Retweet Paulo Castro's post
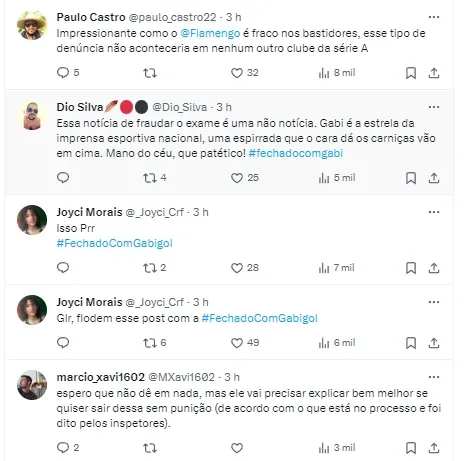This screenshot has height=461, width=468. pos(150,73)
